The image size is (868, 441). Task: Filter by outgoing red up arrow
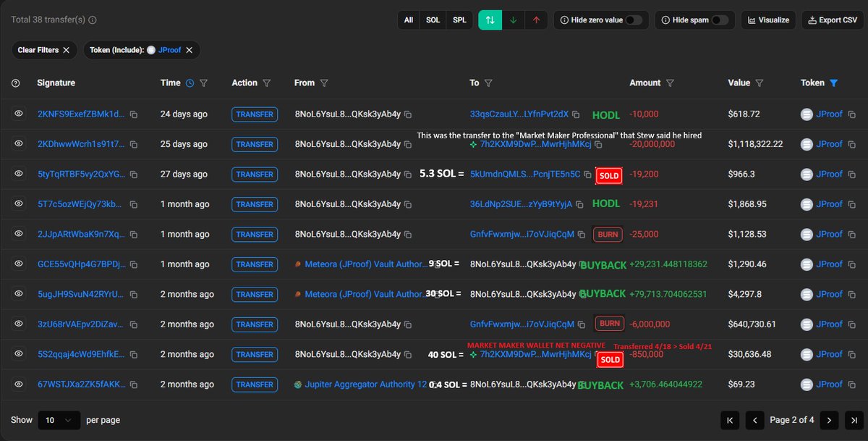tap(536, 20)
